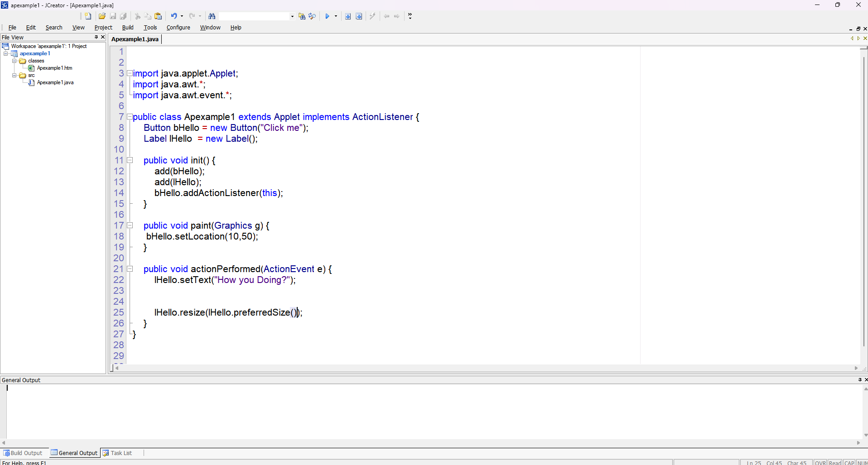The width and height of the screenshot is (868, 465).
Task: Toggle auto-hide pin on General Output panel
Action: pyautogui.click(x=860, y=380)
